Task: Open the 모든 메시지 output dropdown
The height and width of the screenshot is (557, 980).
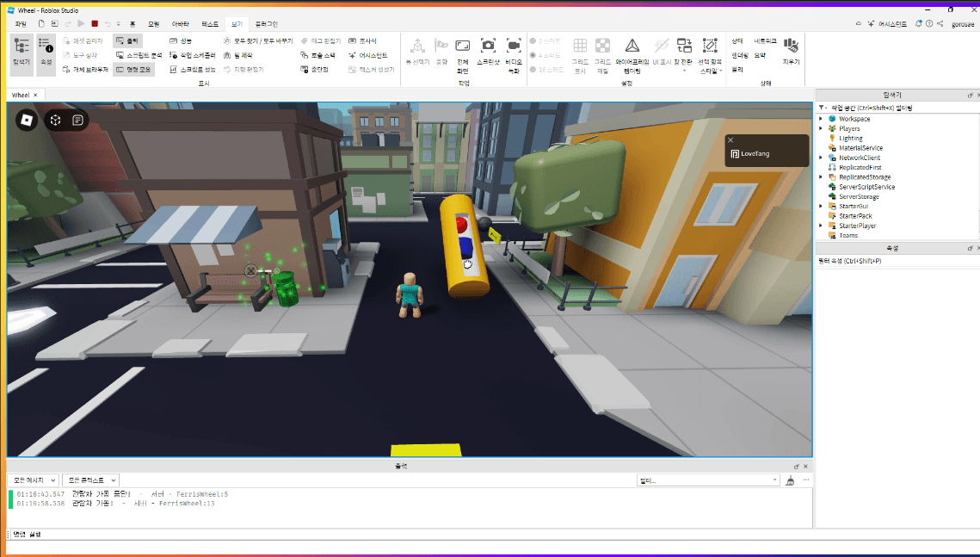Action: click(33, 480)
